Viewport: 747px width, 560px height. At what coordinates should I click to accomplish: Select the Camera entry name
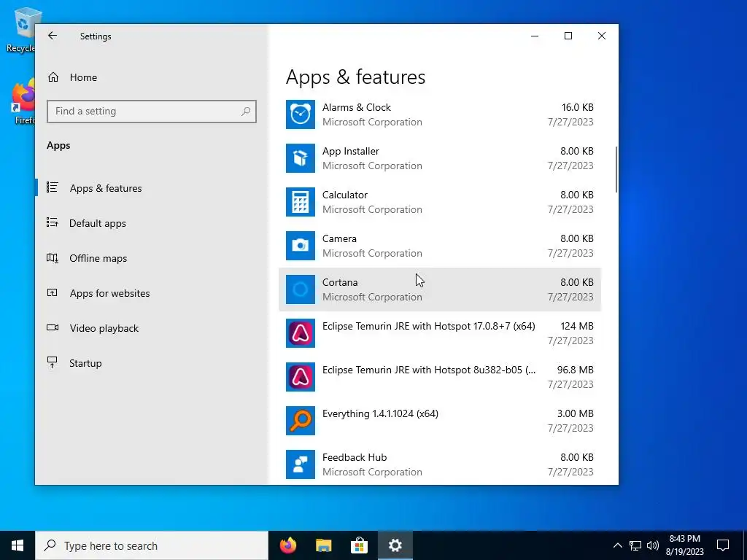click(339, 238)
